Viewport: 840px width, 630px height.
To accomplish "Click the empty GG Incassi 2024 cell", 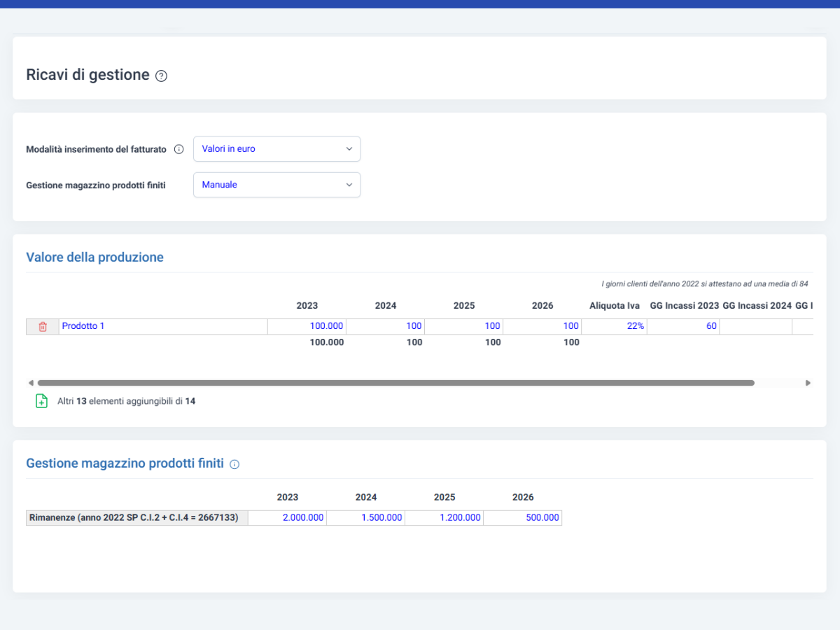I will (x=756, y=326).
